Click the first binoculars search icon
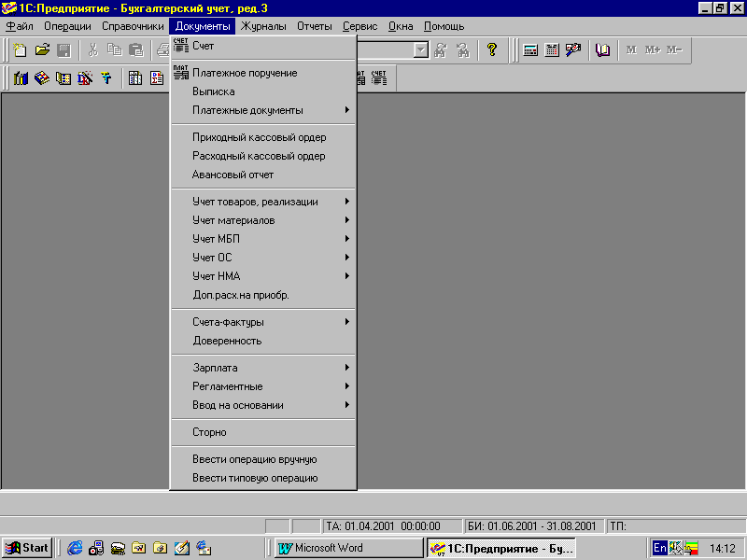 click(x=441, y=50)
